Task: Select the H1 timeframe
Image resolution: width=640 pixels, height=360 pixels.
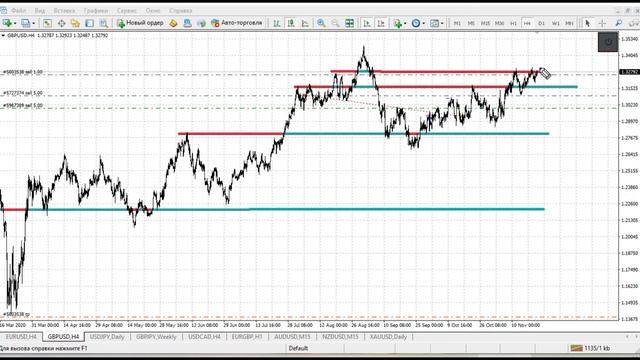Action: (x=513, y=24)
